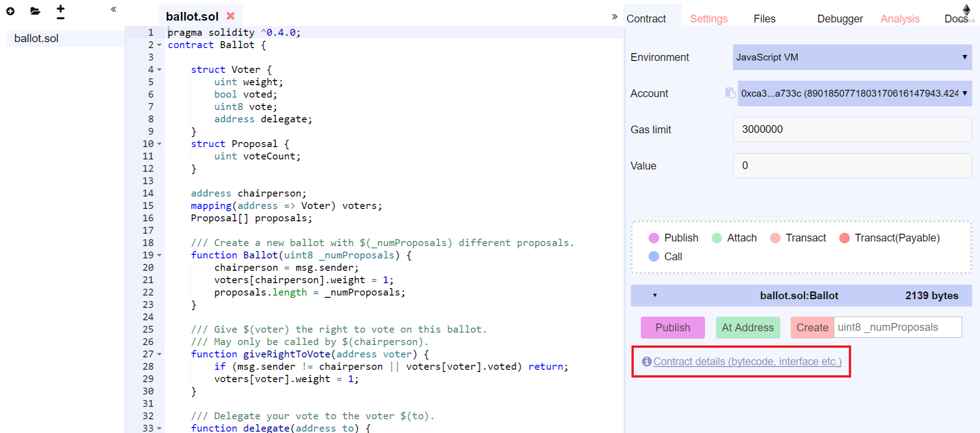The height and width of the screenshot is (433, 980).
Task: Select ballot.sol in the file explorer
Action: (65, 38)
